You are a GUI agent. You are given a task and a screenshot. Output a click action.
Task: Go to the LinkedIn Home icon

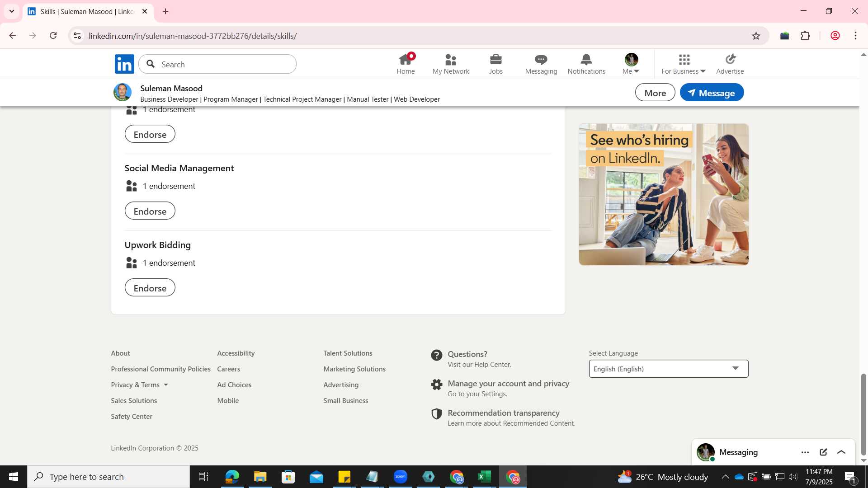point(406,59)
